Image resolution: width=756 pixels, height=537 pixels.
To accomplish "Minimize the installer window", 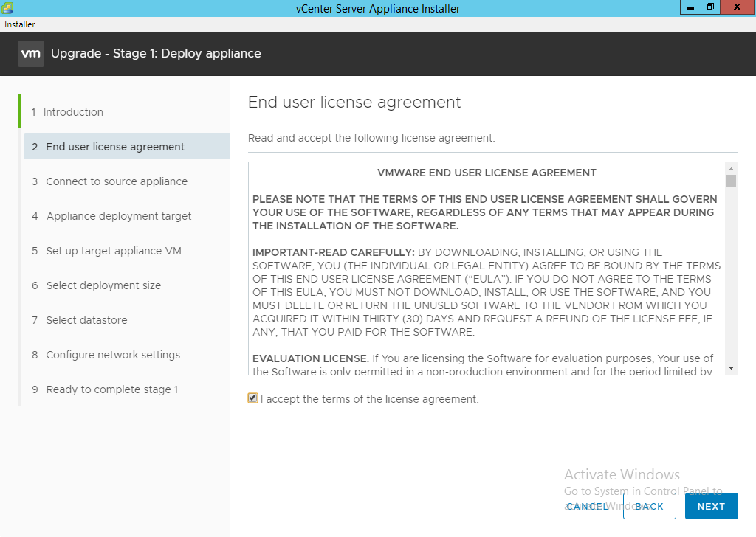I will point(690,7).
